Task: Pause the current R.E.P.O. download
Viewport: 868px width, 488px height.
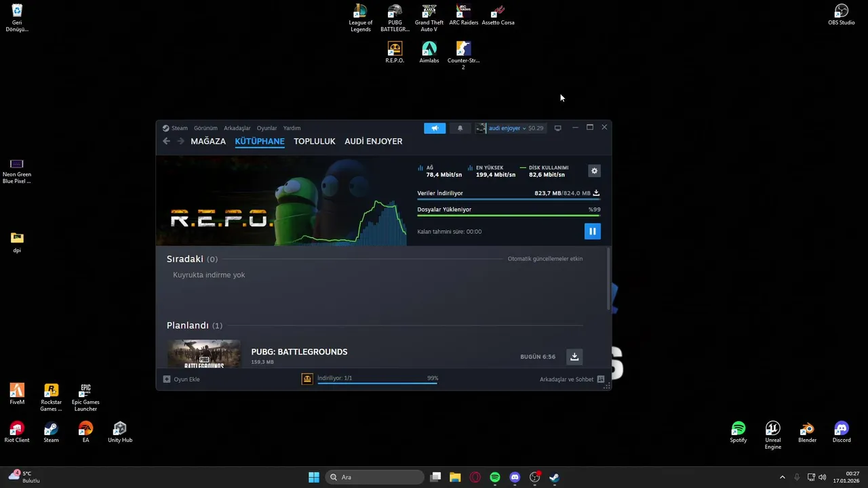Action: (x=593, y=231)
